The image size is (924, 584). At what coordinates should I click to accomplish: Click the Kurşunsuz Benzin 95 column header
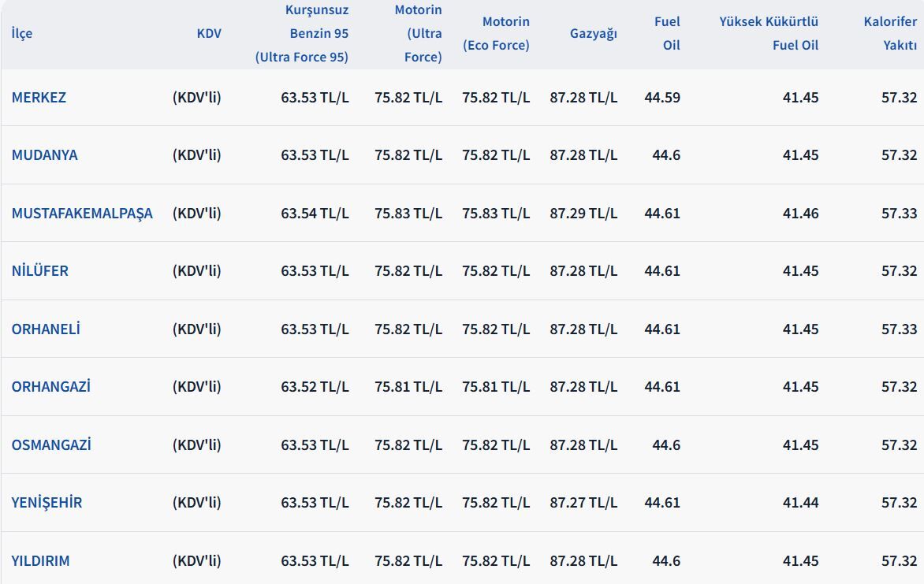click(x=302, y=34)
